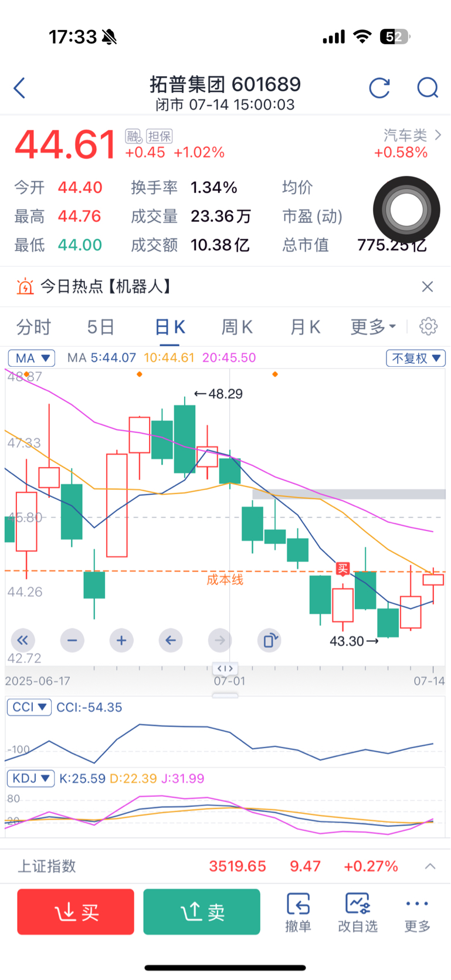Open the 不复权 adjustment dropdown
This screenshot has height=980, width=451.
click(416, 358)
